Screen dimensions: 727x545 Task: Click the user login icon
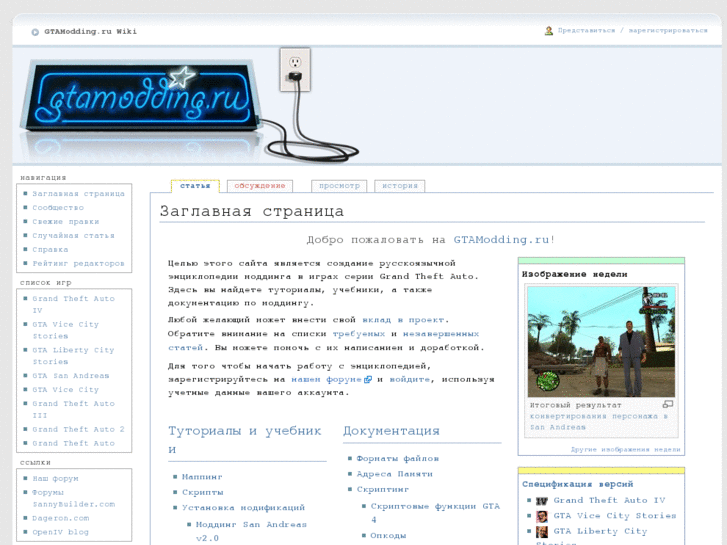(x=548, y=31)
